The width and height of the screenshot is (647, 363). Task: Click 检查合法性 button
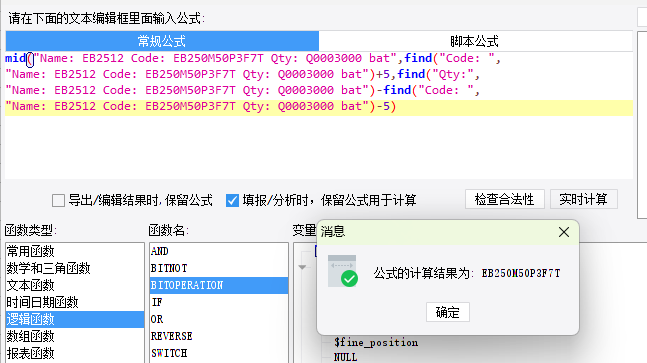[505, 200]
